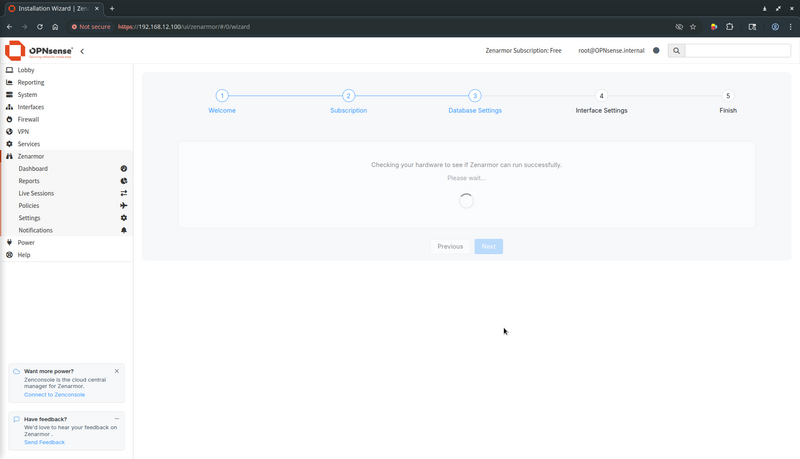The width and height of the screenshot is (800, 459).
Task: Open browser extensions puzzle icon
Action: pos(730,27)
